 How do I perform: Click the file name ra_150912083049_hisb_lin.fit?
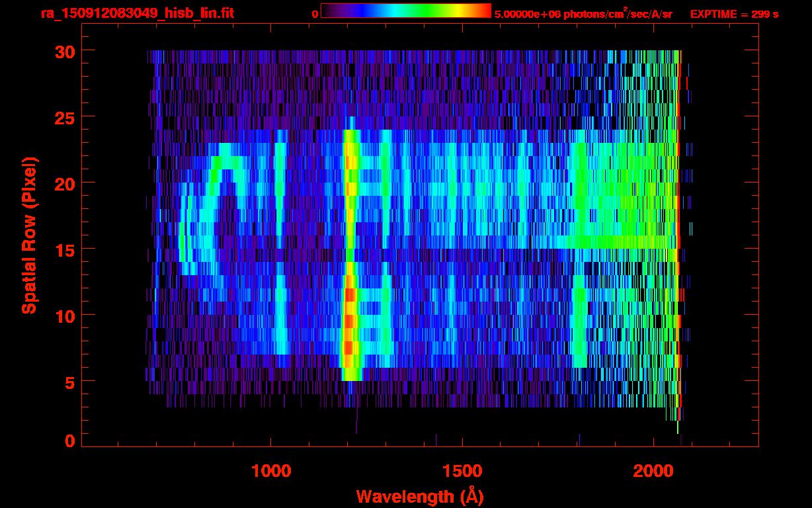coord(137,13)
